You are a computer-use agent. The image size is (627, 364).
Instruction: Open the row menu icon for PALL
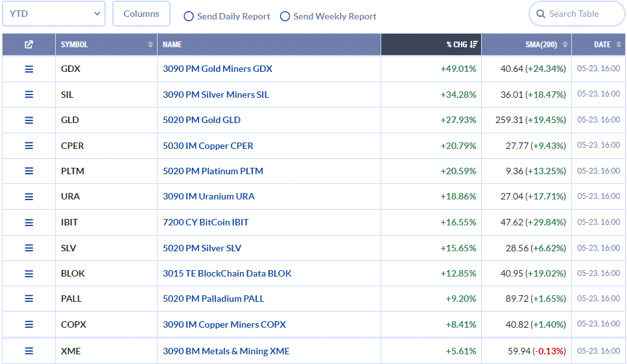click(x=29, y=299)
